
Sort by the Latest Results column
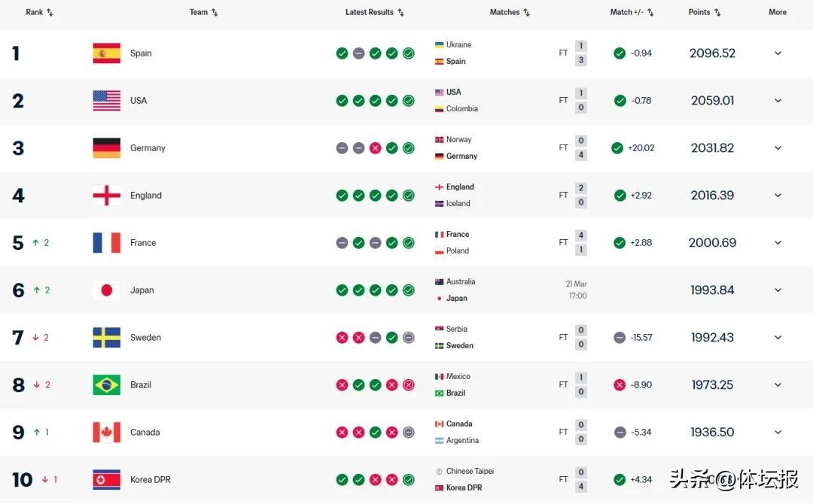tap(375, 12)
